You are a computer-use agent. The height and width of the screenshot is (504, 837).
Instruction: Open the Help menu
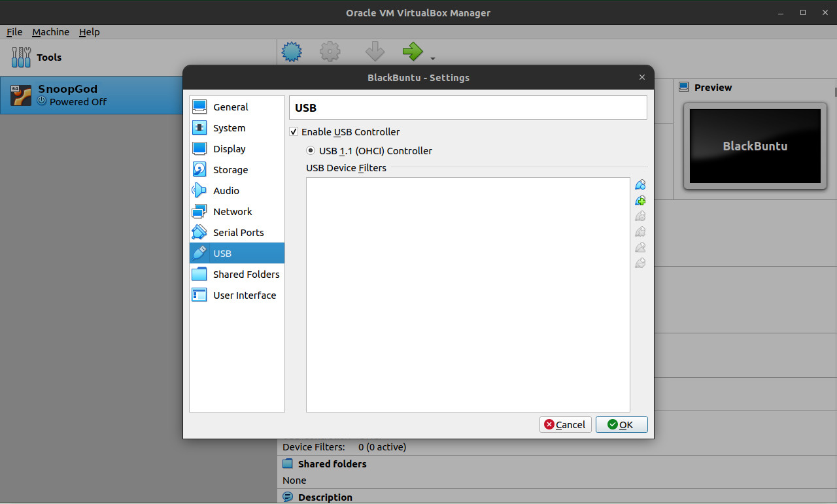[x=89, y=32]
